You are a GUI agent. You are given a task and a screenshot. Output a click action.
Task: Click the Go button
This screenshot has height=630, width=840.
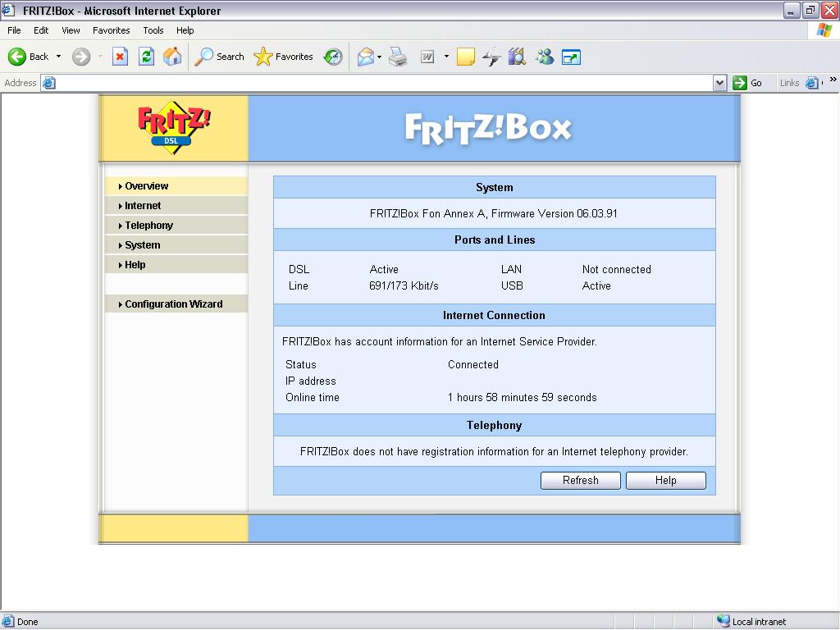pyautogui.click(x=748, y=83)
